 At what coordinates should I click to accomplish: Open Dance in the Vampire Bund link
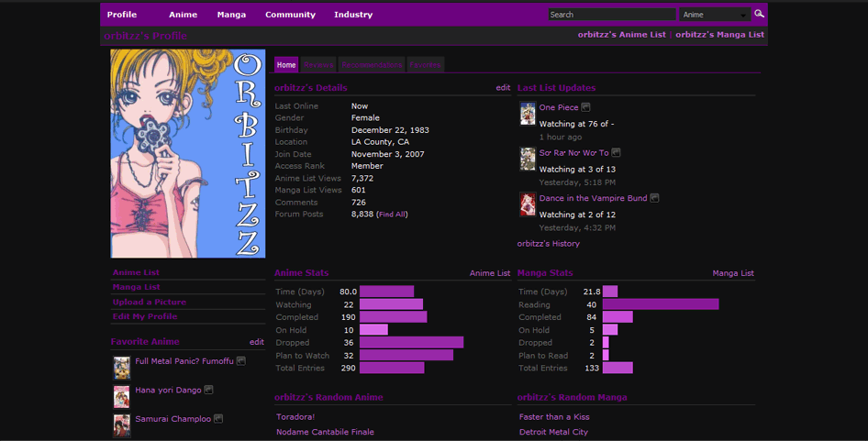click(x=594, y=198)
